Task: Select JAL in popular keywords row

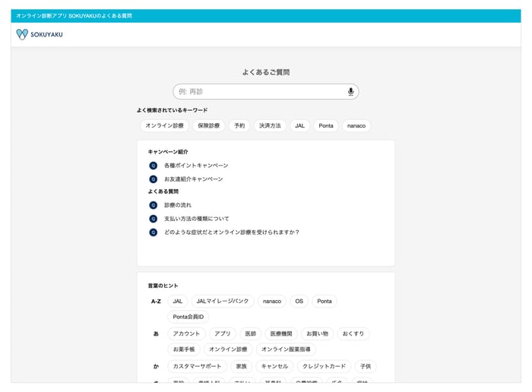Action: click(x=299, y=125)
